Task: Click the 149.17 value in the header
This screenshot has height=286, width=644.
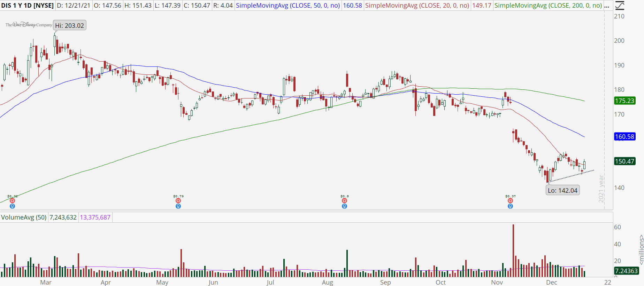Action: click(x=482, y=6)
